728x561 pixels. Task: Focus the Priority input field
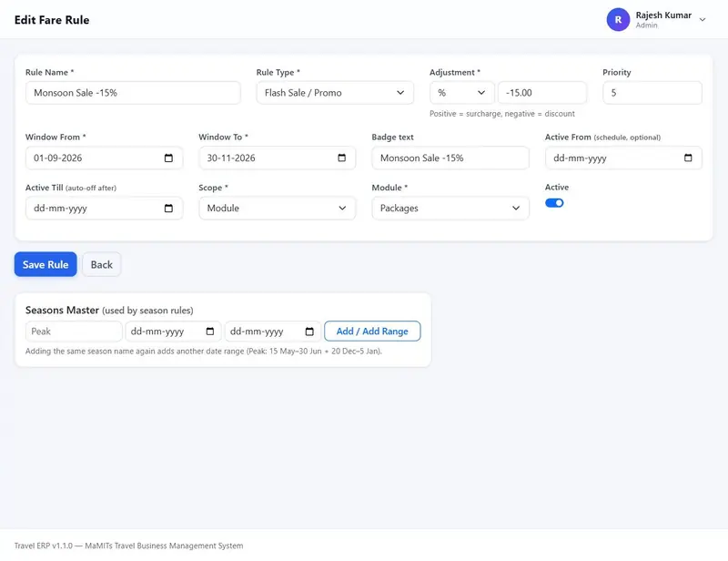click(652, 93)
